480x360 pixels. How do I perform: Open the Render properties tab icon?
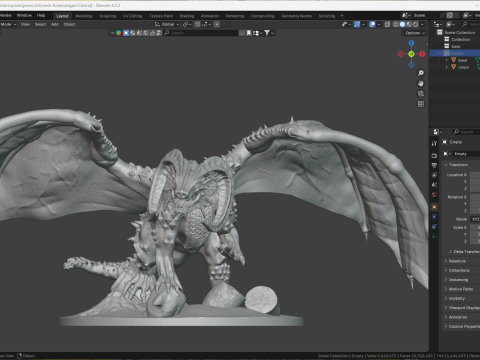tap(434, 155)
